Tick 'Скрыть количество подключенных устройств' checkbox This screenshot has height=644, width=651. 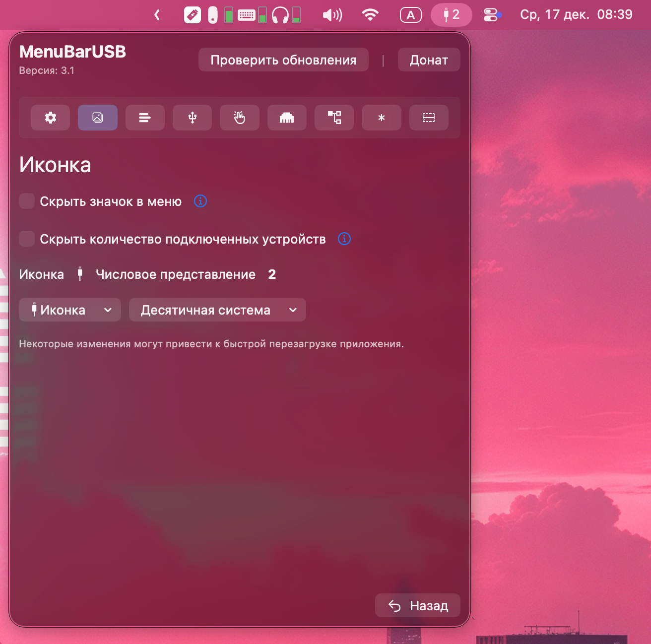27,239
